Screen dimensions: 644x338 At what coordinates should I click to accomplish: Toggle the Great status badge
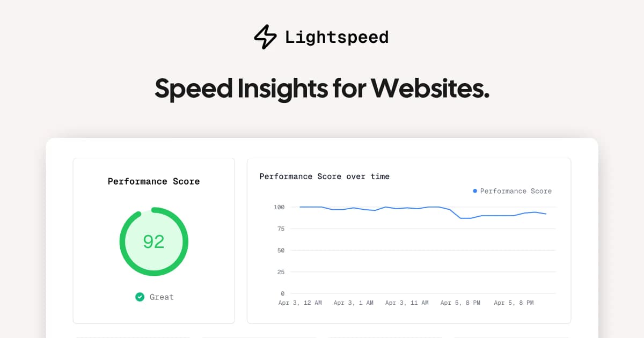153,297
